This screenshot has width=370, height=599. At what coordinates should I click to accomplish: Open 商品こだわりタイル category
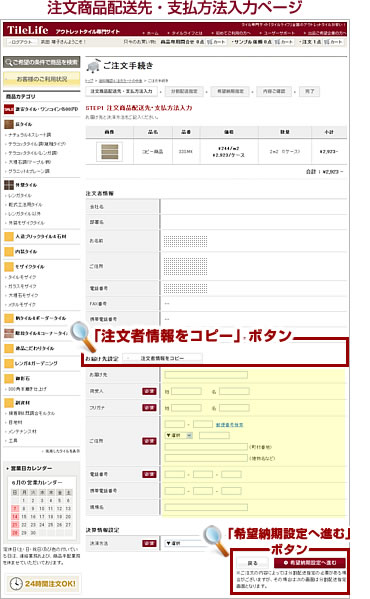pyautogui.click(x=35, y=348)
